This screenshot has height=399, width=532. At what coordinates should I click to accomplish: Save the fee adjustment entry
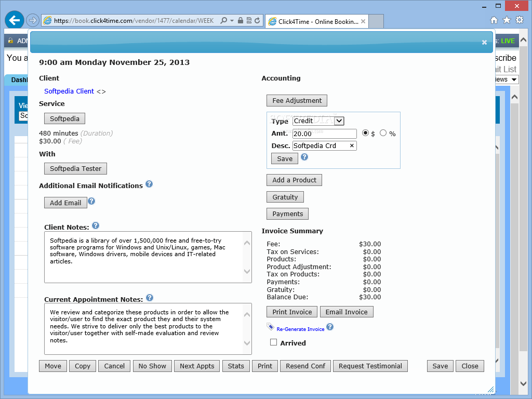(x=285, y=158)
